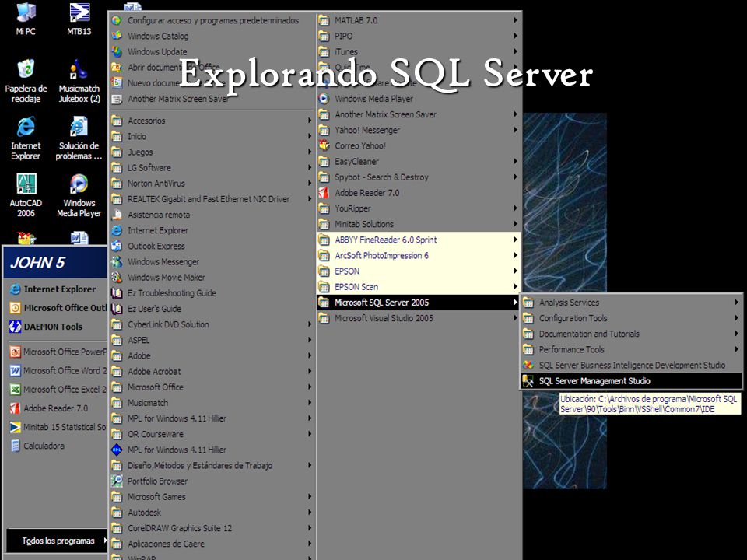Image resolution: width=747 pixels, height=560 pixels.
Task: Open Solución de problemas desktop icon
Action: pos(79,138)
